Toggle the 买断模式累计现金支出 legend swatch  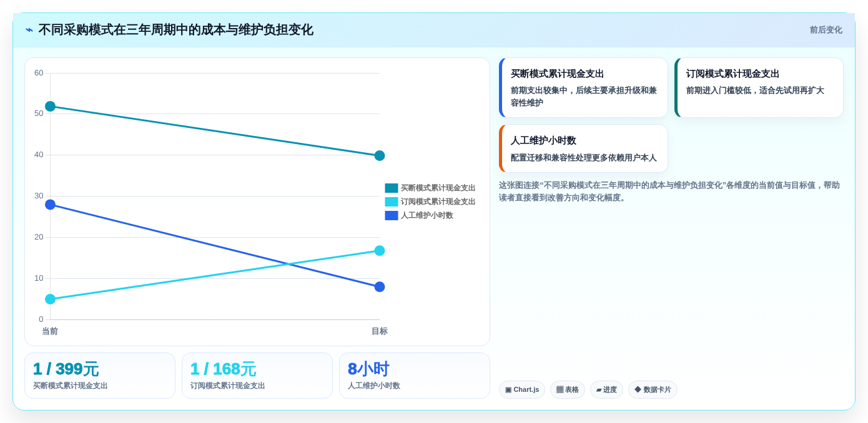point(392,188)
